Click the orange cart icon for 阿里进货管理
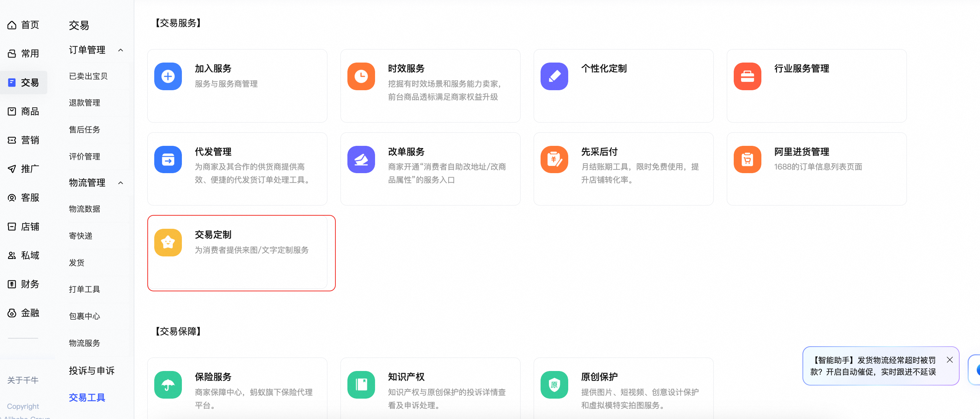Image resolution: width=980 pixels, height=419 pixels. tap(748, 160)
